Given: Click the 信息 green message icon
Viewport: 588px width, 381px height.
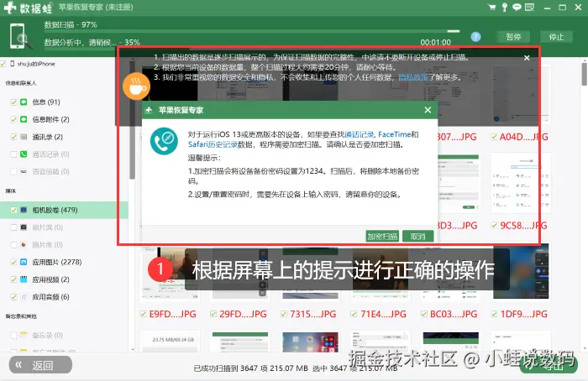Looking at the screenshot, I should tap(24, 102).
